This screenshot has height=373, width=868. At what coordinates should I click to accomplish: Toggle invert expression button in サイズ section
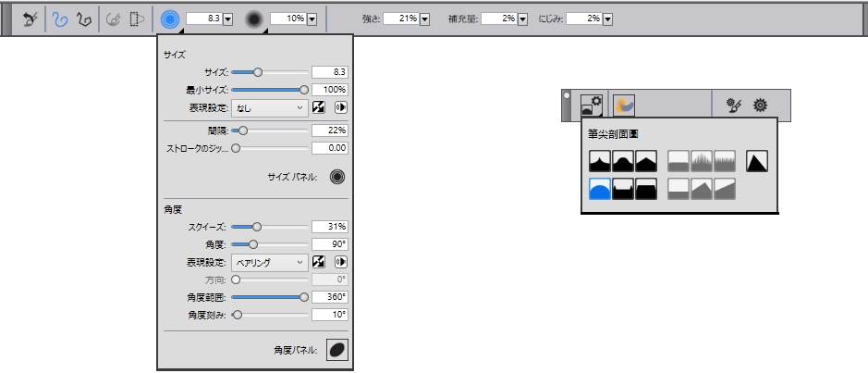[318, 107]
